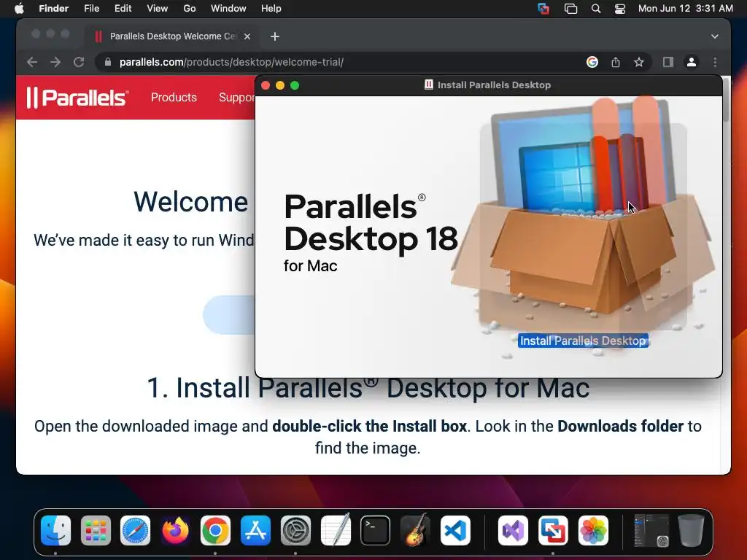
Task: Toggle Chrome's side panel
Action: coord(668,62)
